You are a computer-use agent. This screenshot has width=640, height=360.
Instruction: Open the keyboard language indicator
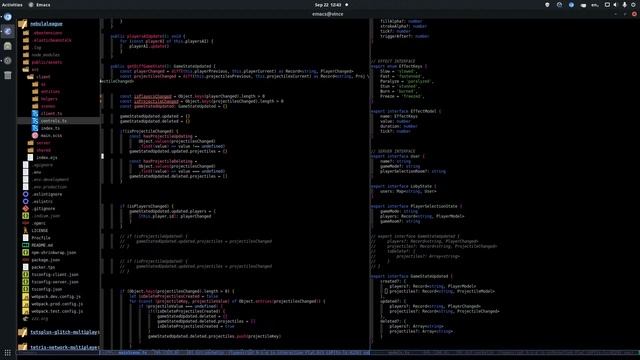click(x=595, y=5)
